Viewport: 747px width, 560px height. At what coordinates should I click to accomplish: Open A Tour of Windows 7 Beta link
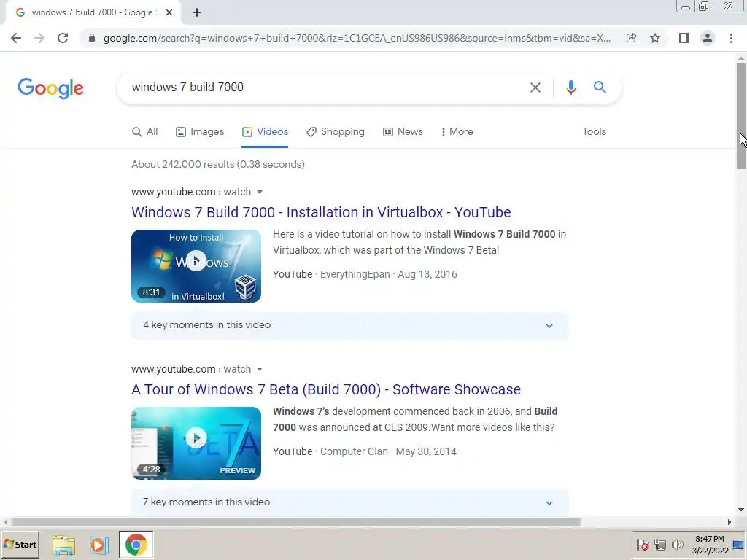click(326, 389)
